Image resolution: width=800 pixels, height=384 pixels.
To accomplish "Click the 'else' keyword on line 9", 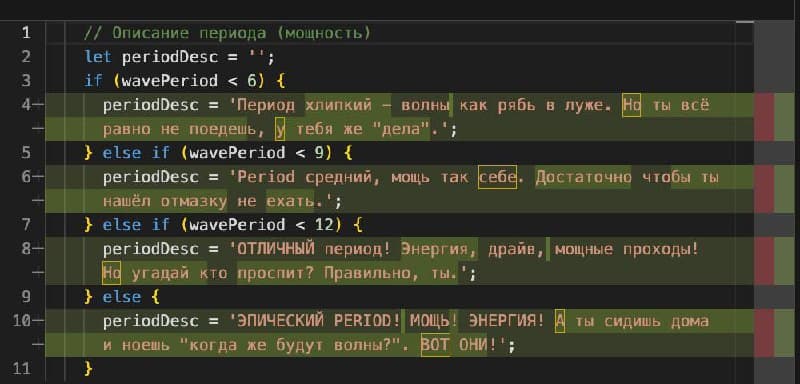I will 122,297.
